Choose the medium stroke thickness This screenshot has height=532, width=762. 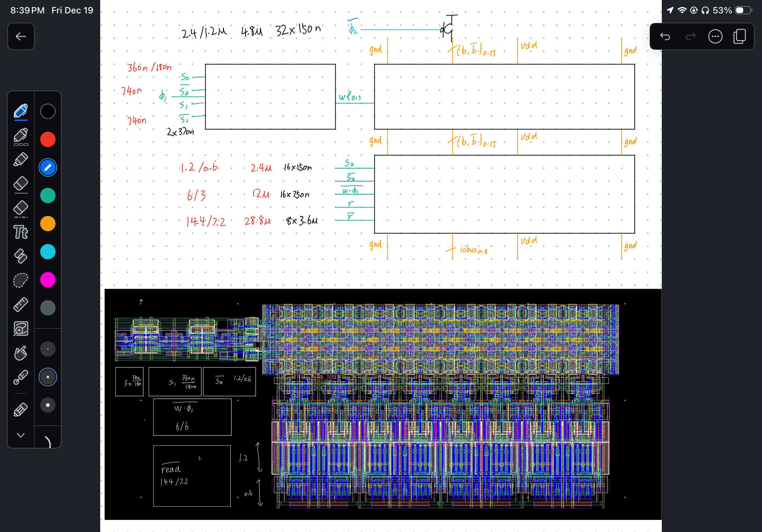48,377
